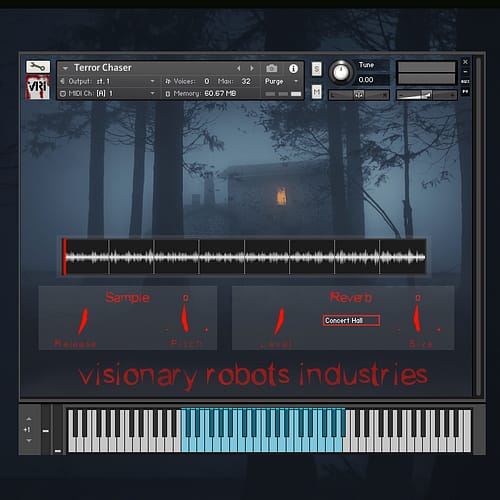500x500 pixels.
Task: Open the wrench edit mode icon
Action: click(x=38, y=67)
